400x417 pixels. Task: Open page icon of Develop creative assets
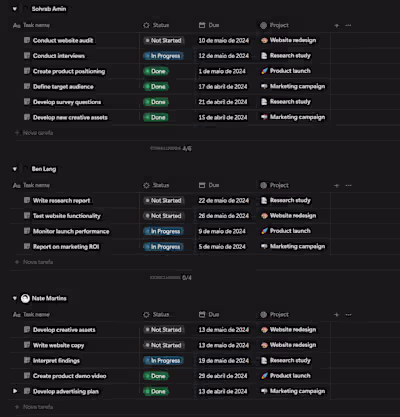coord(27,330)
